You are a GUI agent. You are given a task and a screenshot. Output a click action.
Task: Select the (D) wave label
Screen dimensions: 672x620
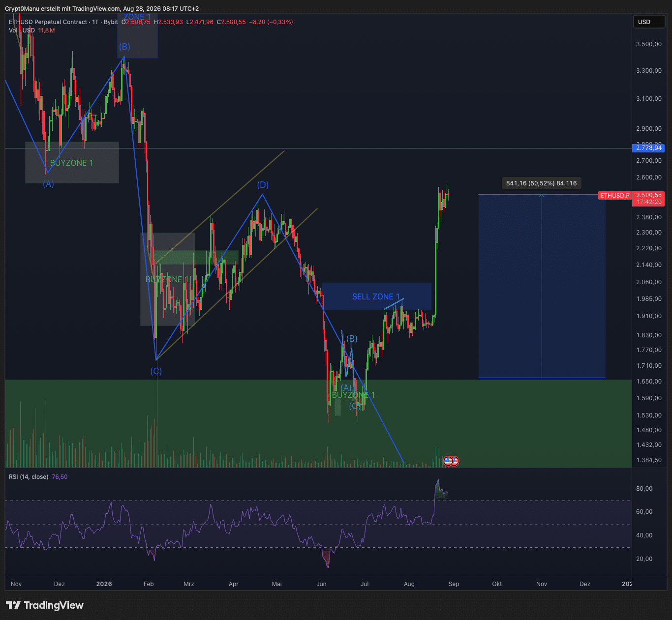[x=263, y=185]
